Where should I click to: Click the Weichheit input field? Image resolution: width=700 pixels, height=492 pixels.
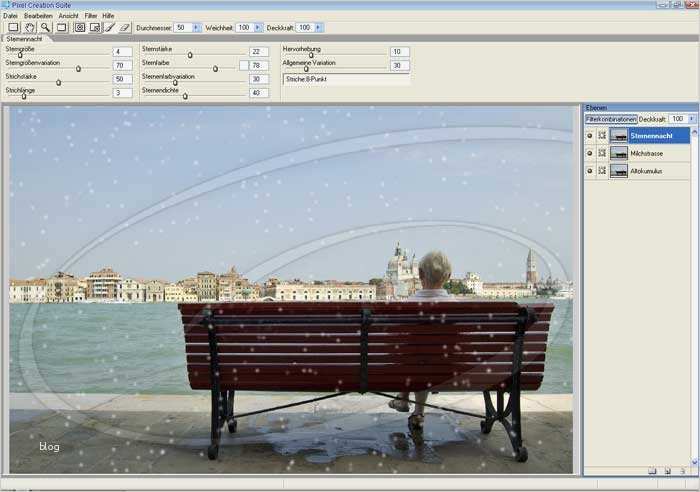245,28
